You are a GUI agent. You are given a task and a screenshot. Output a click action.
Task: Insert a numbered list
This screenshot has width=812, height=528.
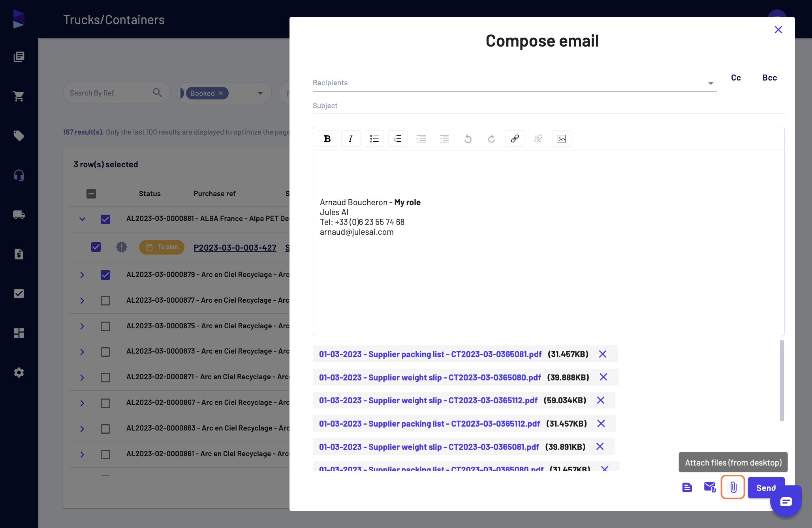click(x=398, y=139)
